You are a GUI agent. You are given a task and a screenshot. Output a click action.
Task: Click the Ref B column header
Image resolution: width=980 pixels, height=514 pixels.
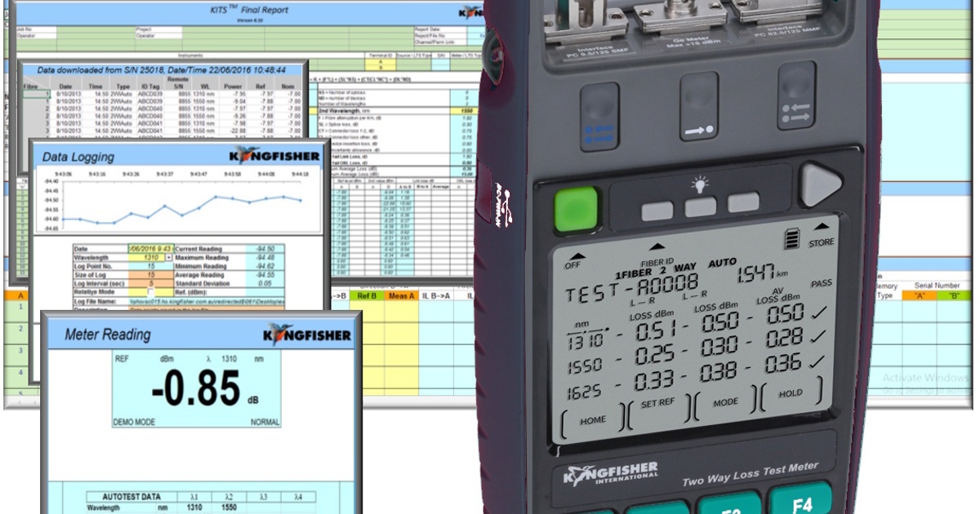pos(367,295)
